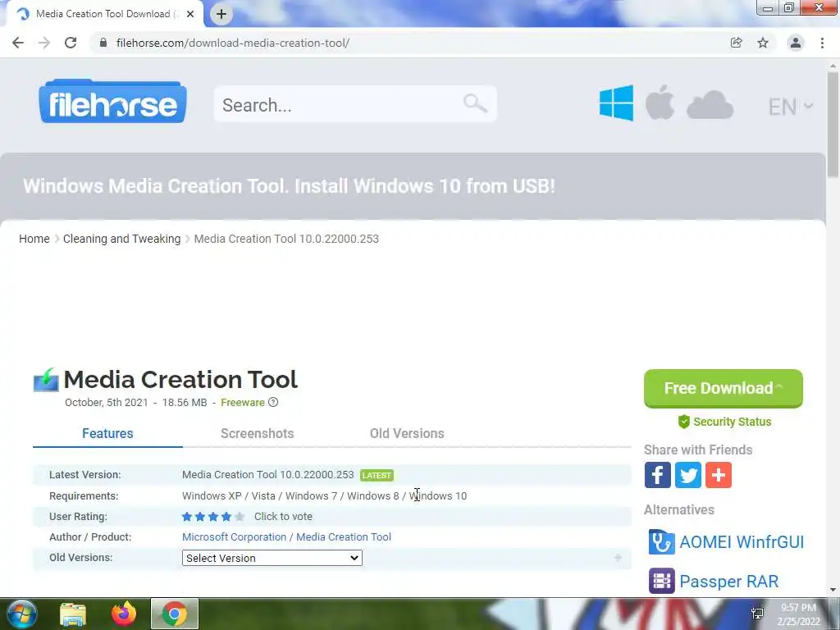
Task: Open the Cleaning and Tweaking breadcrumb
Action: pyautogui.click(x=121, y=239)
